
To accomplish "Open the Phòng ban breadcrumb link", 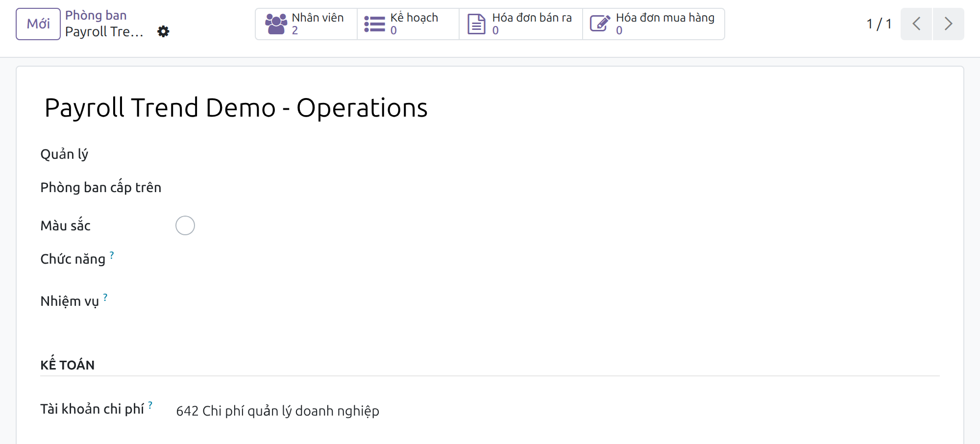I will pos(96,15).
